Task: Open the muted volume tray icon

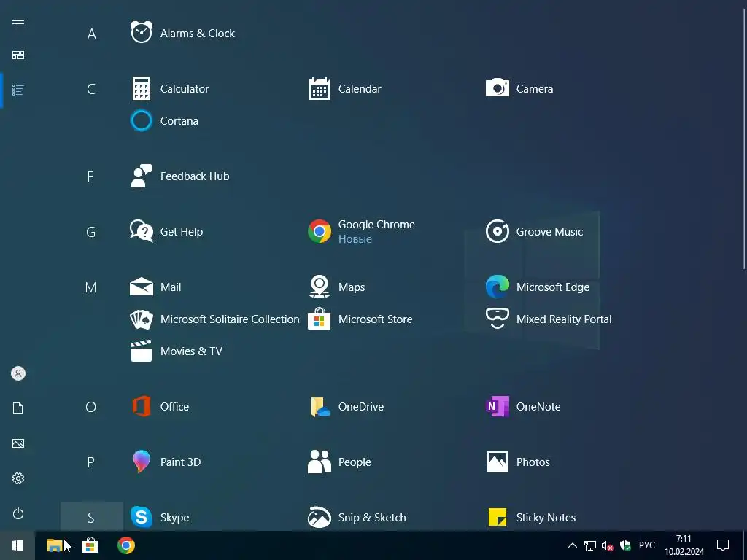Action: pos(607,545)
